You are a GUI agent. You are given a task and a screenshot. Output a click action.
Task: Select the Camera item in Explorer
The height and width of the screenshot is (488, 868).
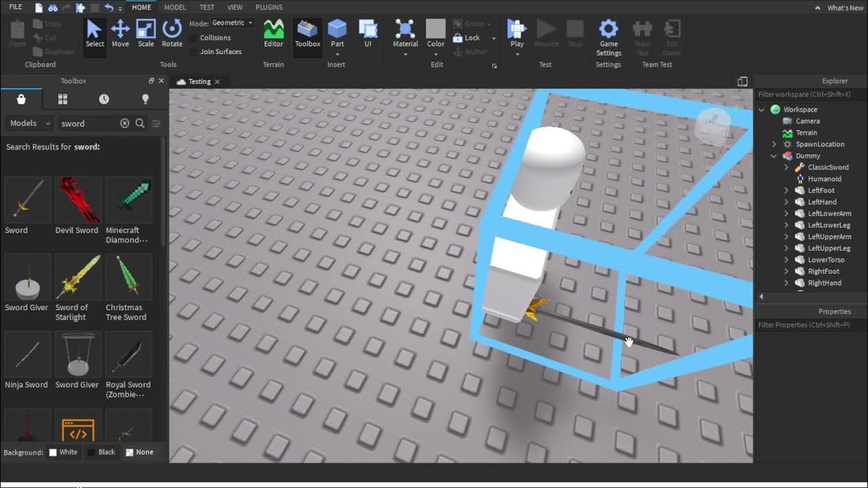tap(808, 121)
